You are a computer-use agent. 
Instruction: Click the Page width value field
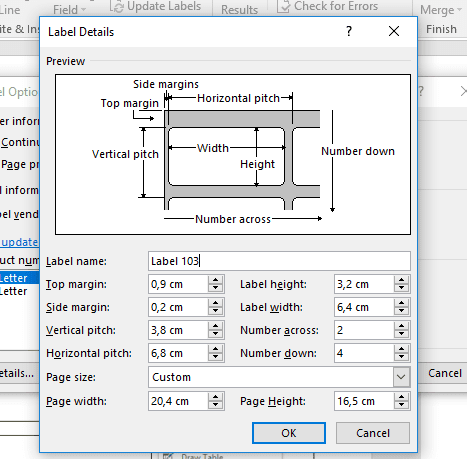coord(178,401)
